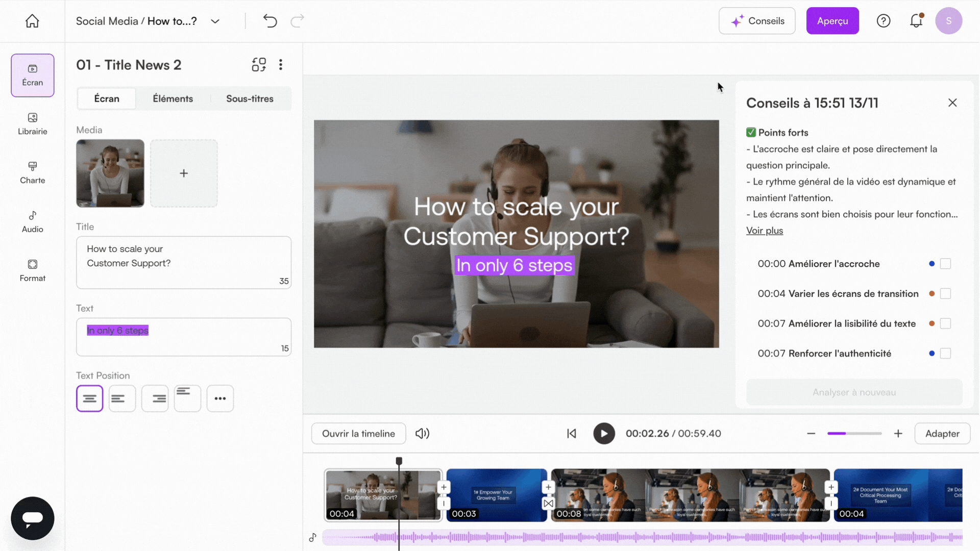
Task: Click the undo arrow icon
Action: [x=269, y=21]
